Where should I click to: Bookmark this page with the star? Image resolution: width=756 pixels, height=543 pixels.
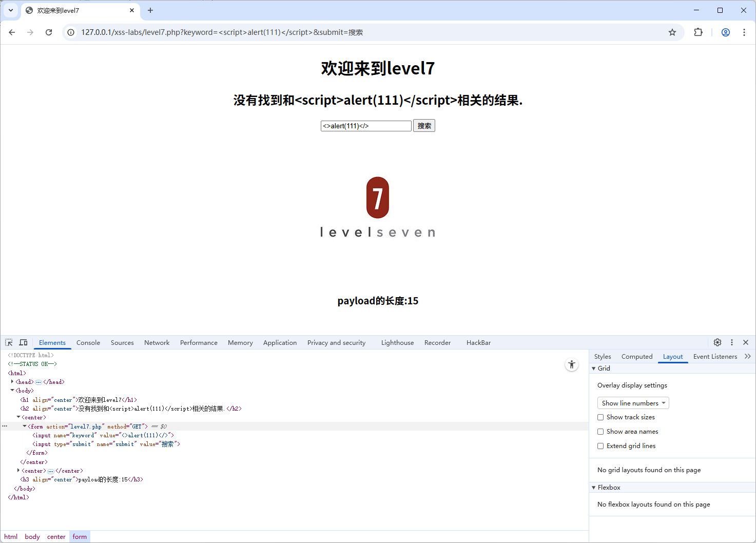(672, 32)
